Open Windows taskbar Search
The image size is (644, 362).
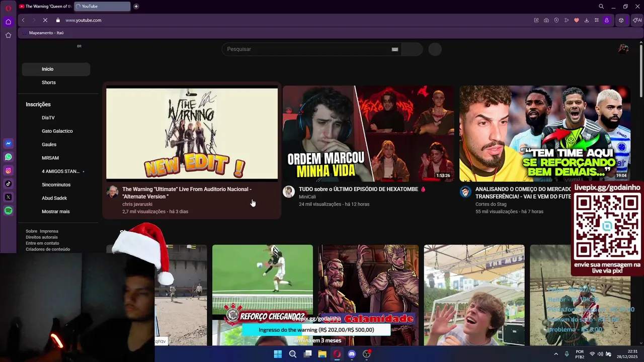click(293, 354)
